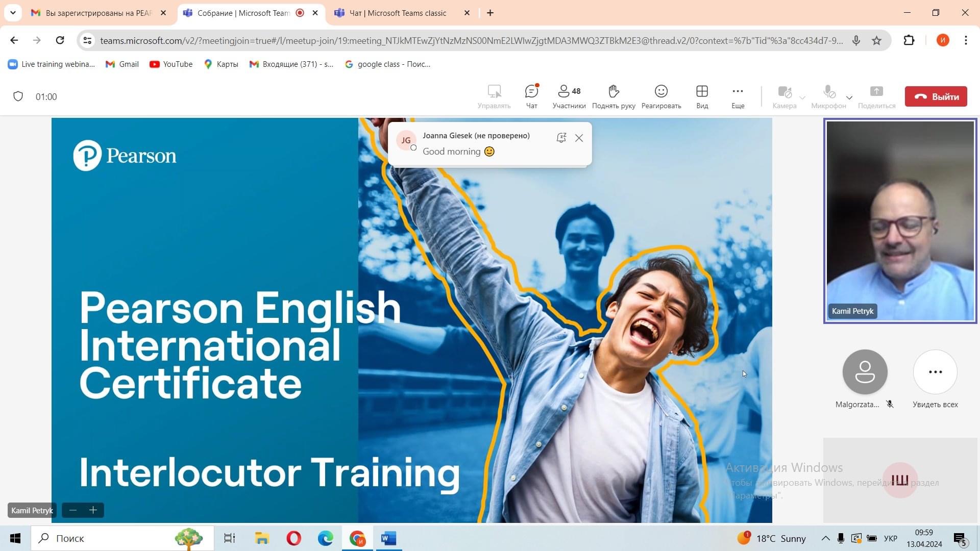This screenshot has height=551, width=980.
Task: Reload the current page
Action: pos(60,40)
